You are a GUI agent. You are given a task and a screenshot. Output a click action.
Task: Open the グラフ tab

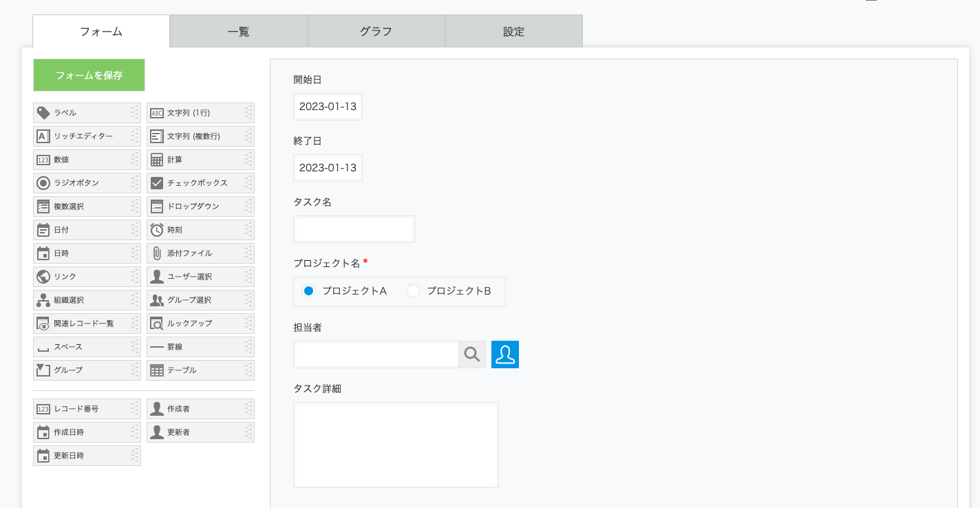[x=376, y=32]
